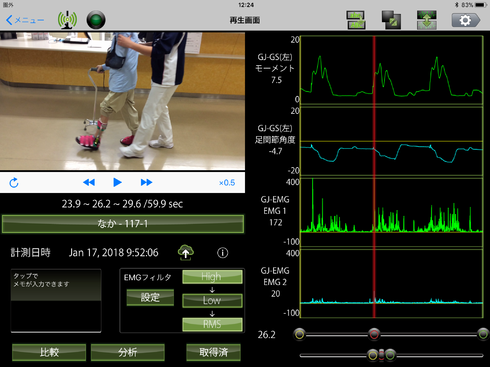Tap the overlapping squares overlay icon
This screenshot has width=490, height=367.
391,20
